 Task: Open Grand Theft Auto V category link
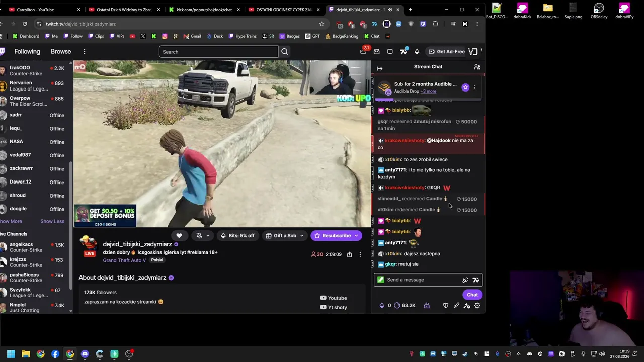pos(124,260)
